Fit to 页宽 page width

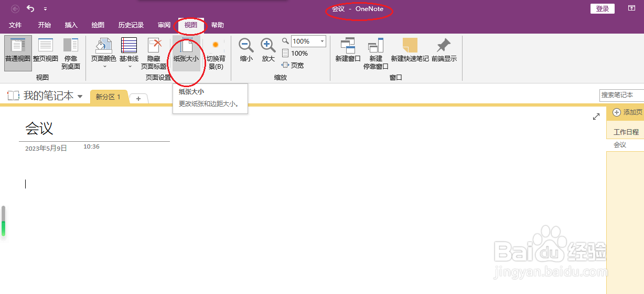tap(293, 65)
